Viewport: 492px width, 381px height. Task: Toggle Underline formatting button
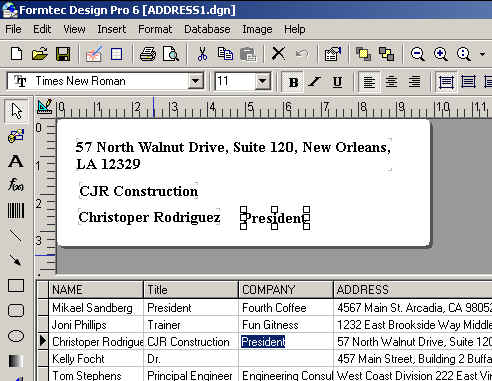(x=337, y=82)
